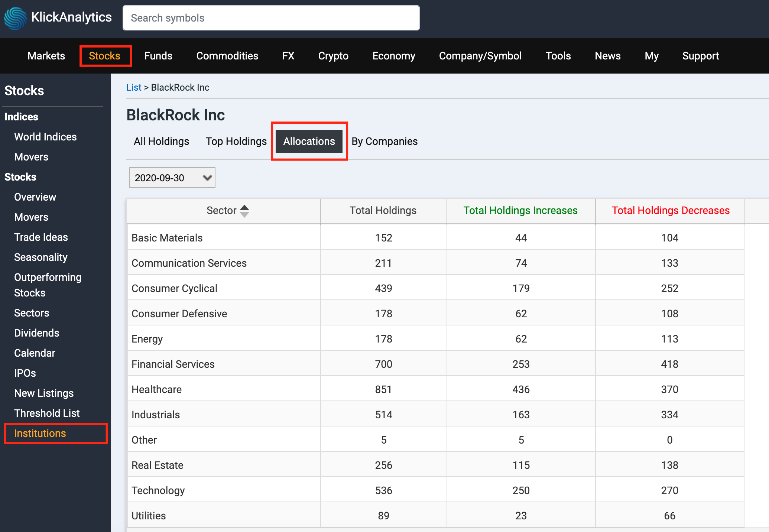Open Sectors in sidebar
This screenshot has height=532, width=769.
[32, 313]
